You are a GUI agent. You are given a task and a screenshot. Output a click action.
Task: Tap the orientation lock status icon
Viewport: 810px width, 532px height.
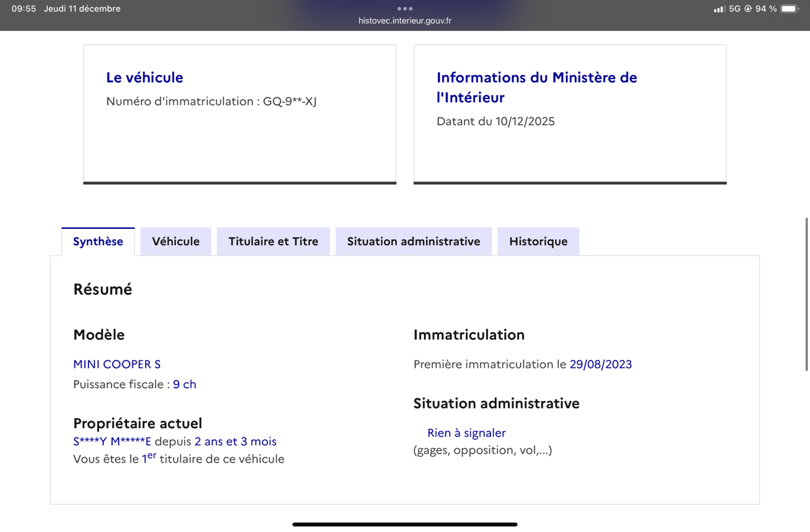[x=748, y=9]
